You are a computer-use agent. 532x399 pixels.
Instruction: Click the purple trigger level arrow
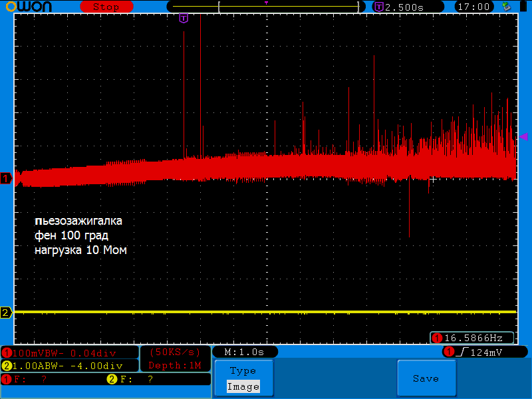523,136
